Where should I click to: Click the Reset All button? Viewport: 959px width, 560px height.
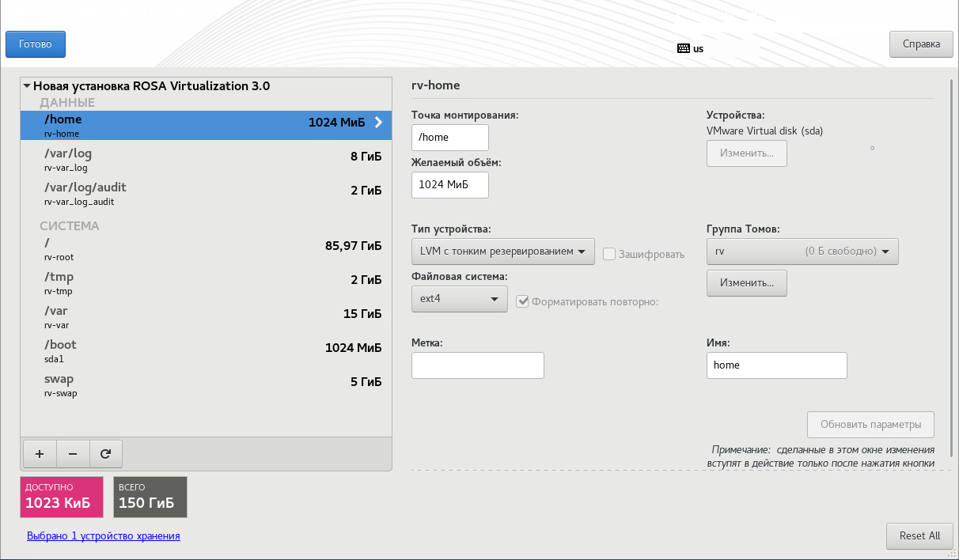click(919, 535)
